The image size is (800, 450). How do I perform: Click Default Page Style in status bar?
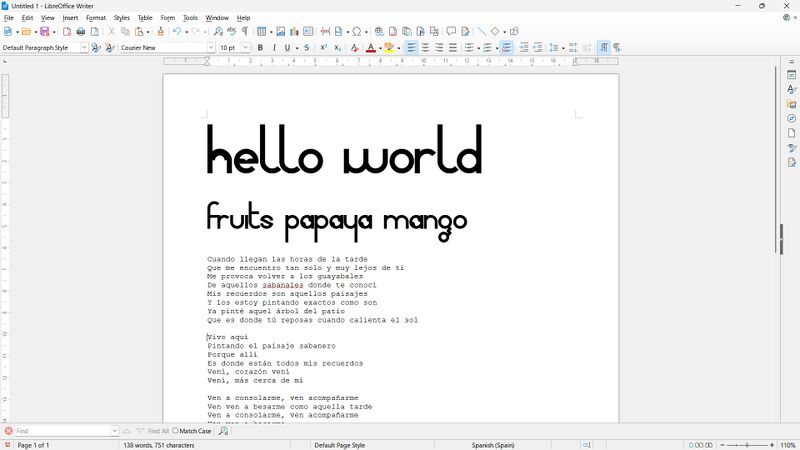click(x=339, y=445)
